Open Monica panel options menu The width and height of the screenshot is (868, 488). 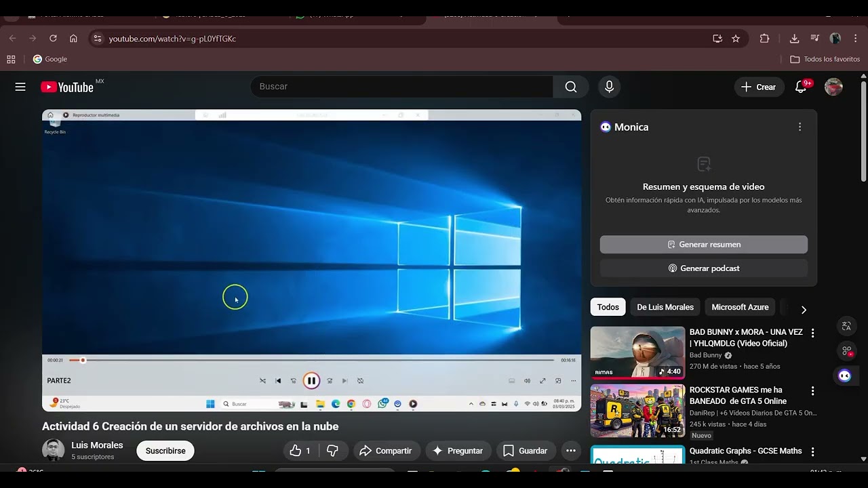tap(800, 127)
